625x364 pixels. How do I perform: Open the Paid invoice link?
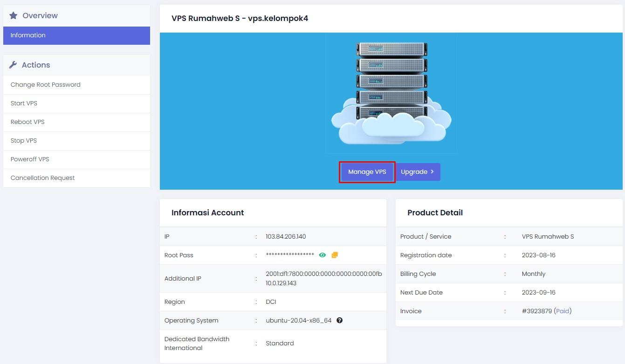point(563,311)
